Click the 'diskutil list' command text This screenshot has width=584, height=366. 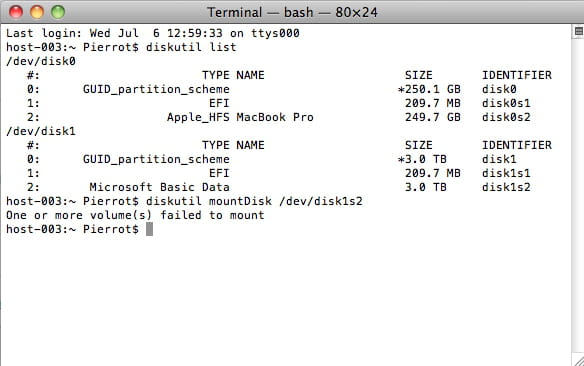click(x=191, y=47)
